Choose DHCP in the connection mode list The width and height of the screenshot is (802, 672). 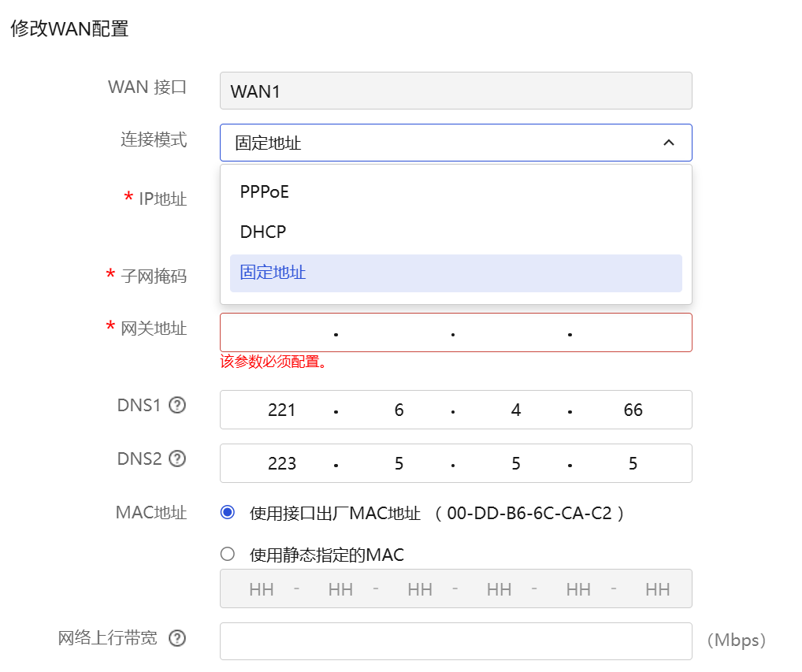(263, 232)
